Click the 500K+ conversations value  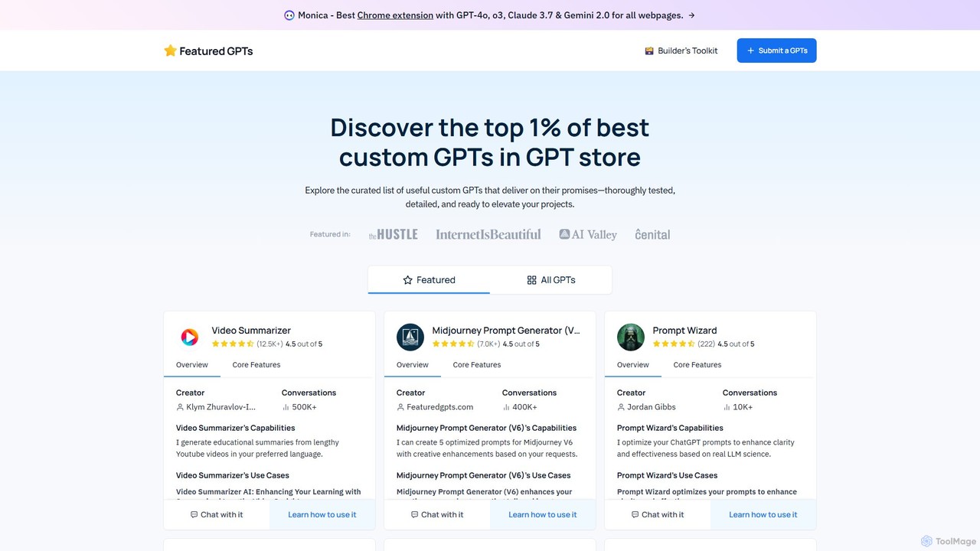304,407
